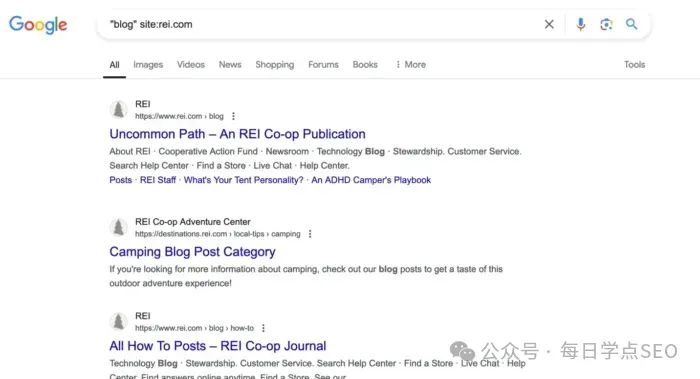Switch to the Videos tab
The image size is (700, 379).
pos(191,64)
